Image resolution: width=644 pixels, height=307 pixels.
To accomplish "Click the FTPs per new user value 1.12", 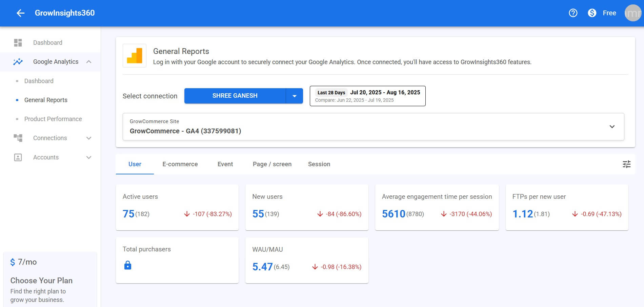I will [523, 214].
